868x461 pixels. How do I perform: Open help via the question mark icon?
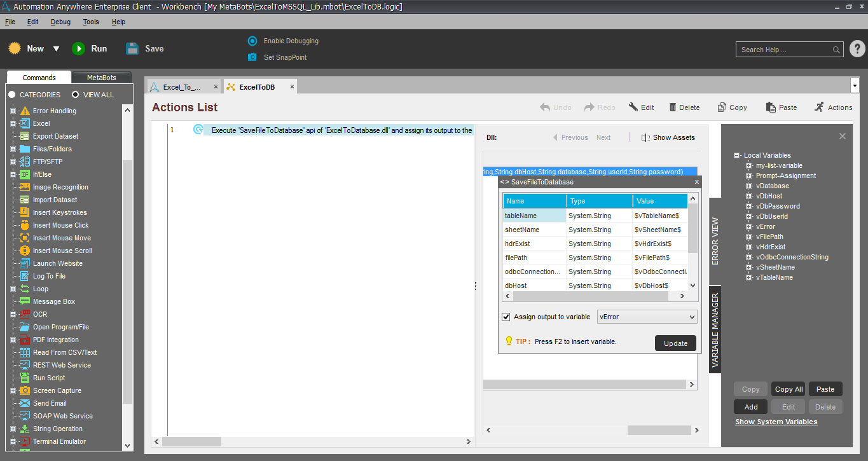coord(857,49)
